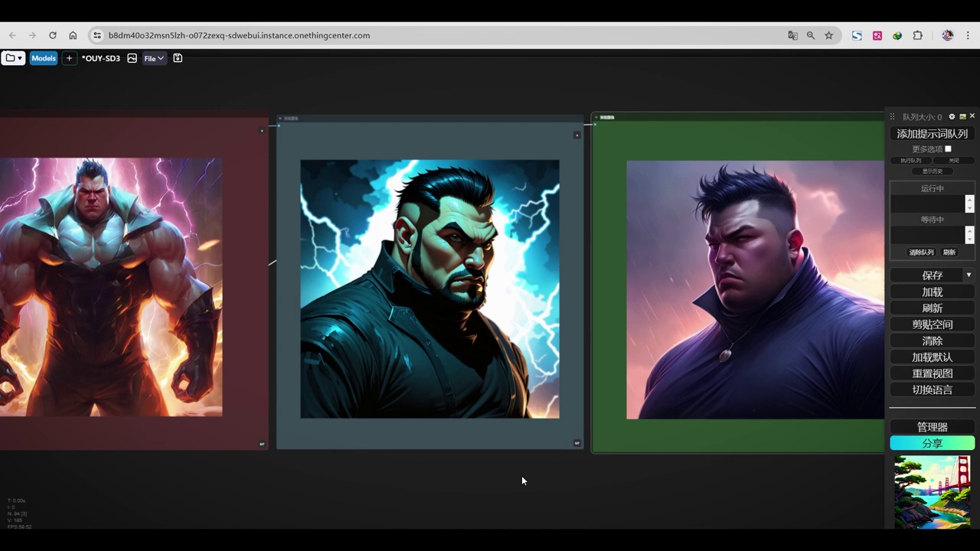Click the 剪贴空间 button
The width and height of the screenshot is (980, 551).
933,324
